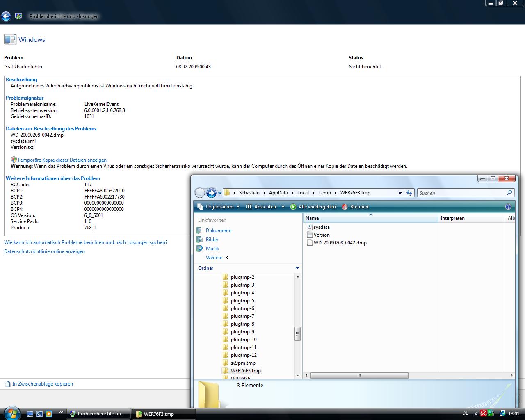Switch to Problemberichte taskbar button

[98, 414]
